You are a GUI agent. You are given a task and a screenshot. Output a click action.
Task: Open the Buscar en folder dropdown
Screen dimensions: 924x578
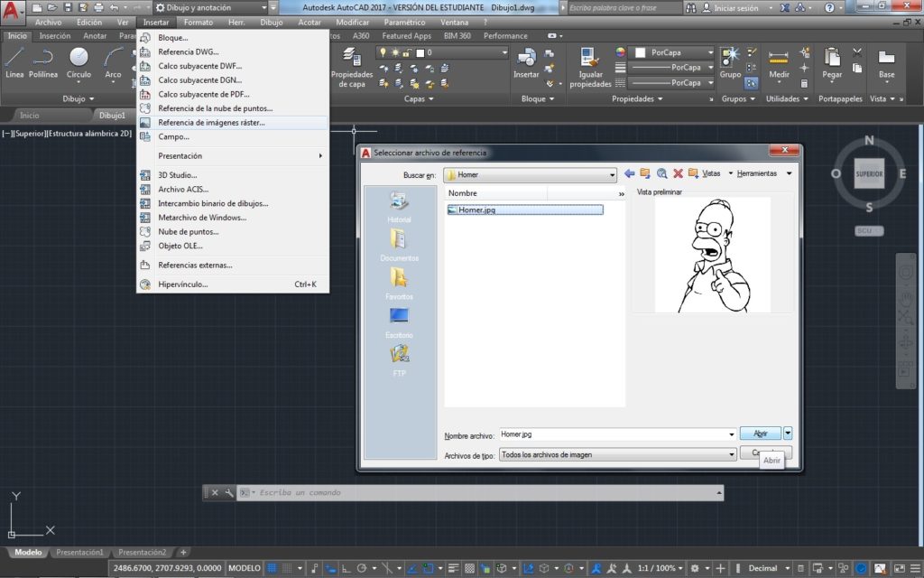(613, 174)
